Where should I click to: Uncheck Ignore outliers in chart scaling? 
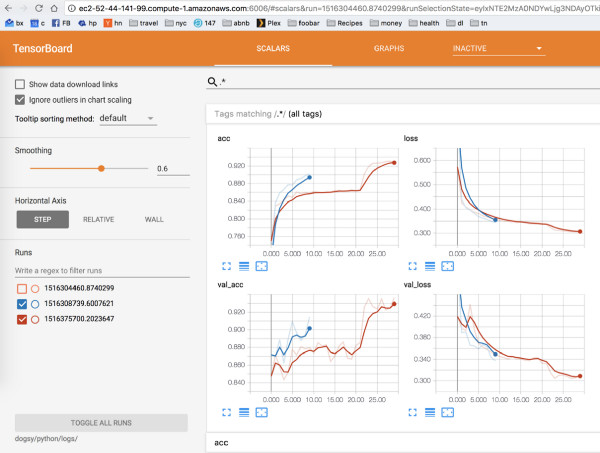[x=21, y=100]
